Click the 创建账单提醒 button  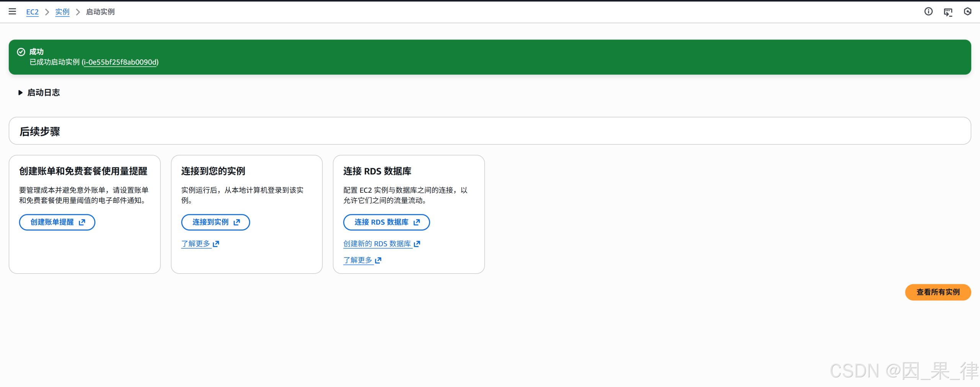coord(57,222)
